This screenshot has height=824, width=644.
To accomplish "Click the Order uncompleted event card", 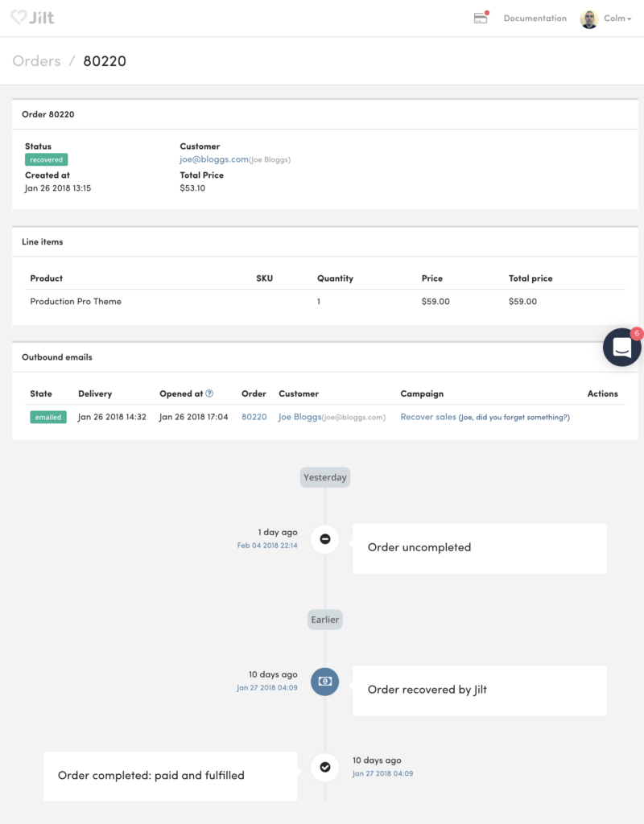I will tap(480, 548).
